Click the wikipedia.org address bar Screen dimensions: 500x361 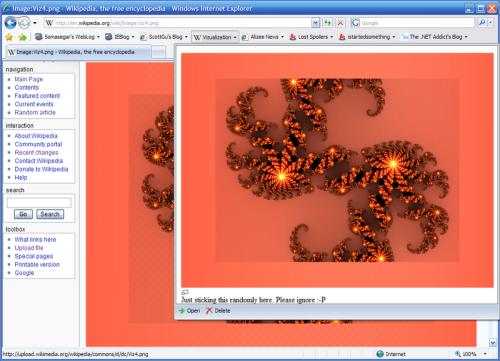pyautogui.click(x=178, y=23)
